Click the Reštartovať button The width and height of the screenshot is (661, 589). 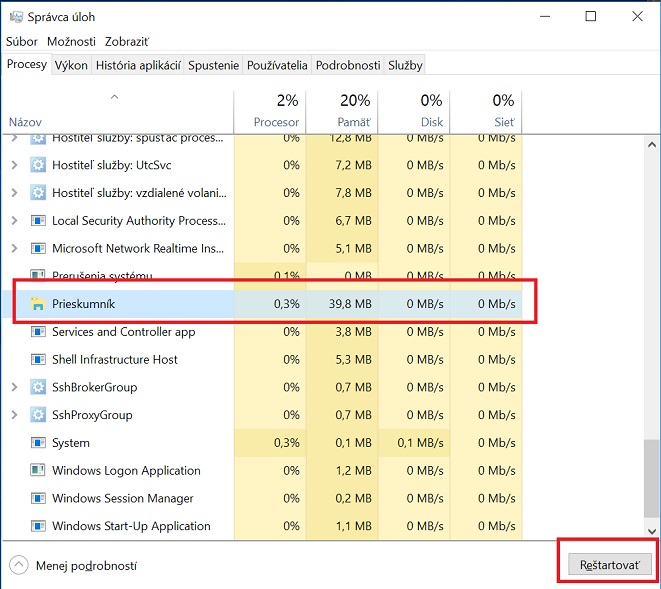click(x=610, y=565)
